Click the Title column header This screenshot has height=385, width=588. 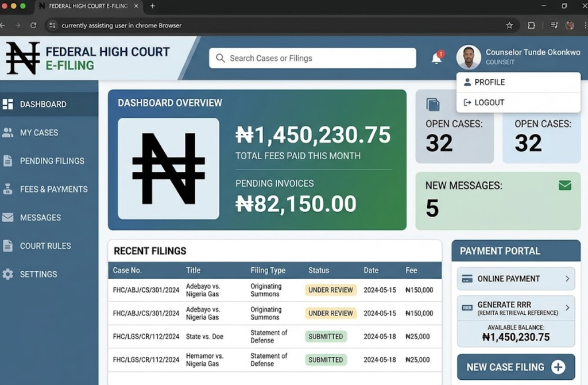[193, 270]
